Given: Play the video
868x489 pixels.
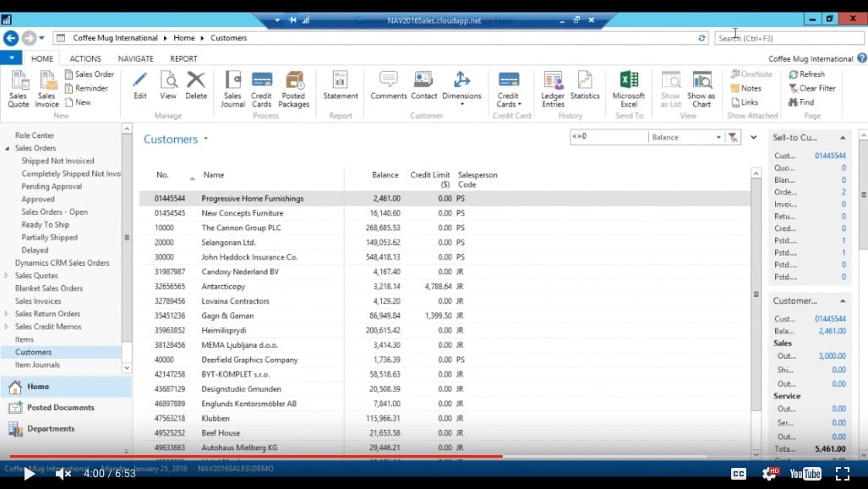Looking at the screenshot, I should (x=29, y=474).
